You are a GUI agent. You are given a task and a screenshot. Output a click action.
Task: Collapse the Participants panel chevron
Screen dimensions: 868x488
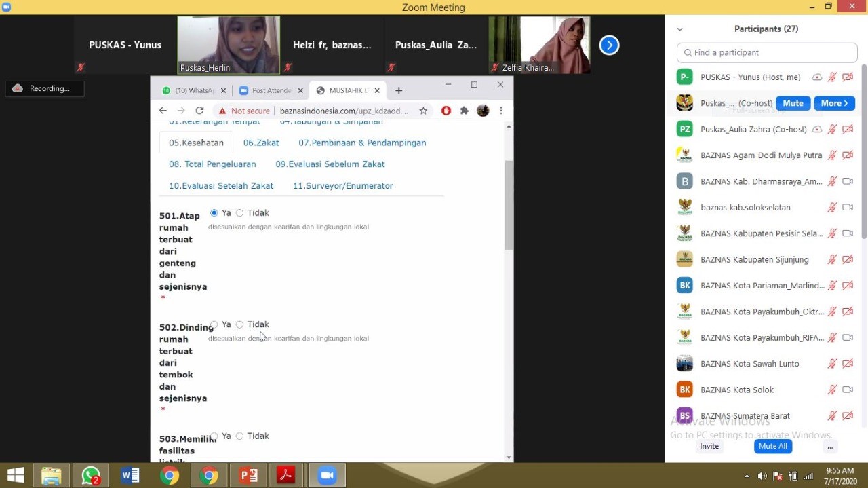[x=680, y=29]
